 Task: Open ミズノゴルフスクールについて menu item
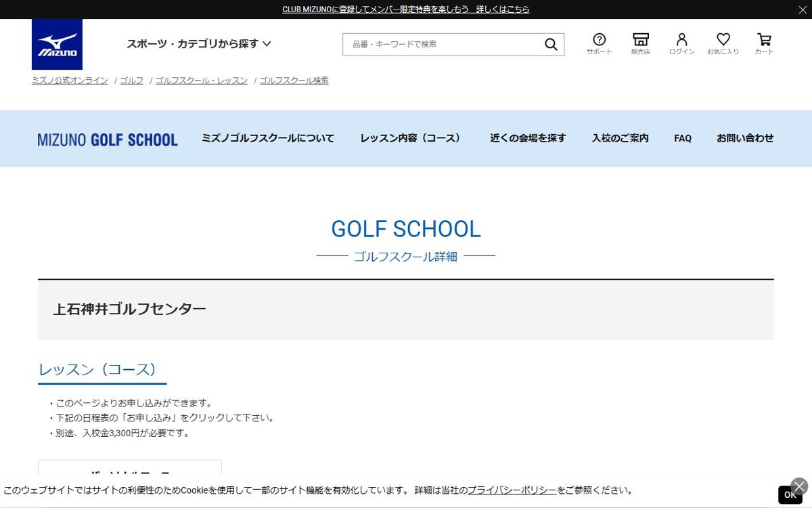point(268,138)
